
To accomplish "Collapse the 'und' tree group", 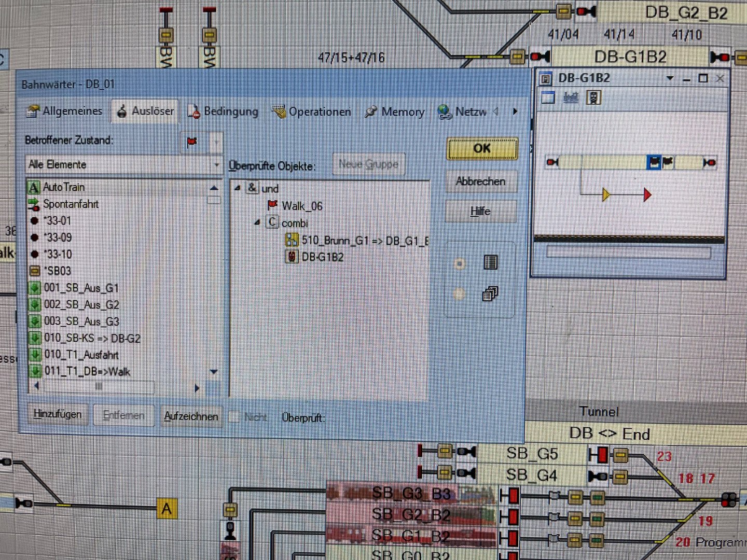I will (x=238, y=188).
